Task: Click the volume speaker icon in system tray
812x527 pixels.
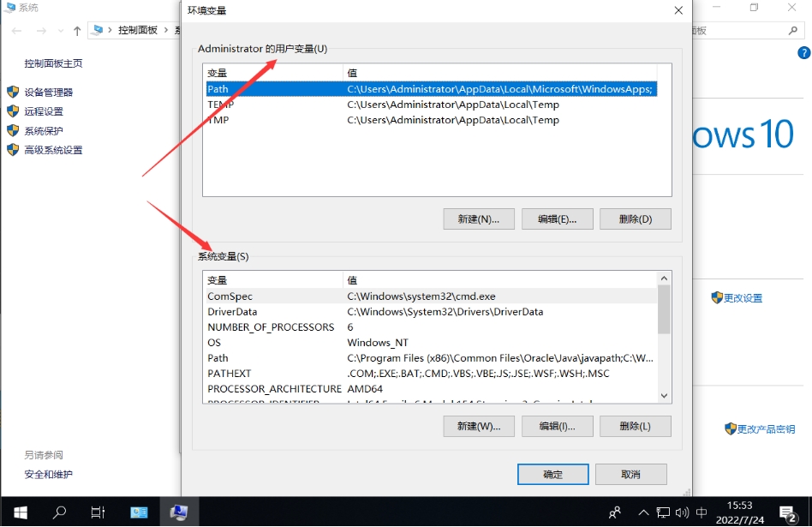Action: point(680,512)
